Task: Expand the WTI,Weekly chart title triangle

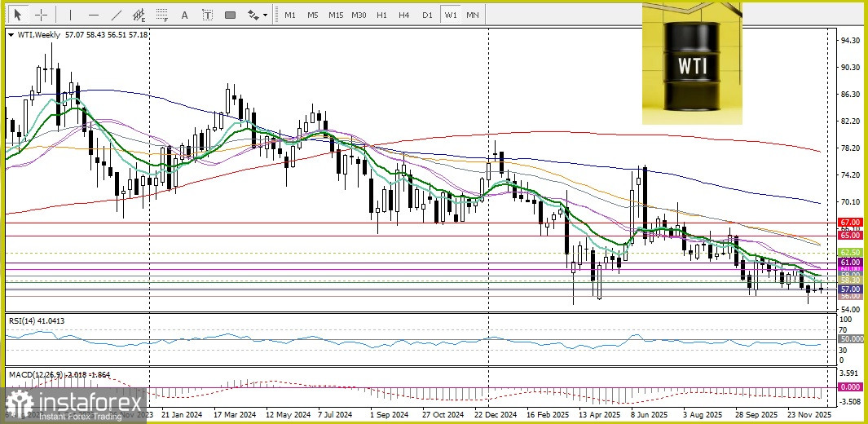Action: (10, 35)
